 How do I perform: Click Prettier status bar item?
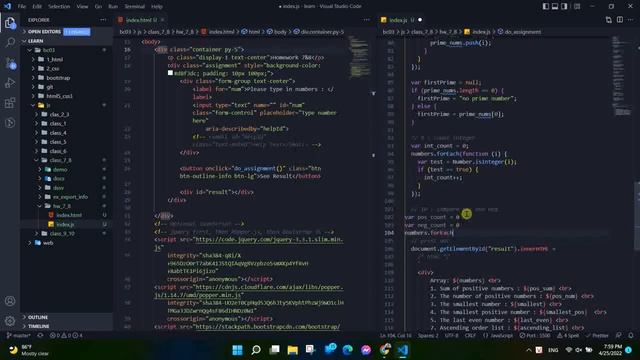[x=597, y=336]
